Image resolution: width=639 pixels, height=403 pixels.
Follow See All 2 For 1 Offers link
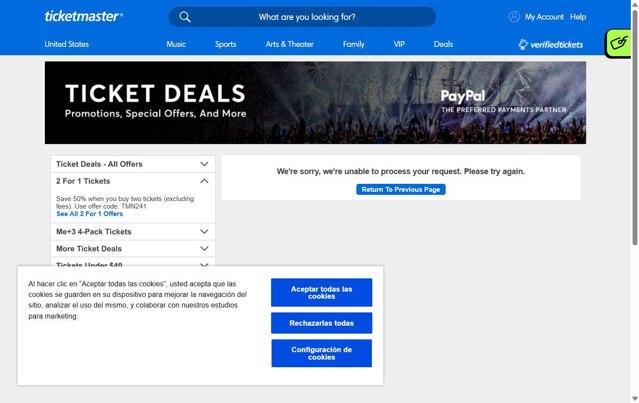(89, 214)
